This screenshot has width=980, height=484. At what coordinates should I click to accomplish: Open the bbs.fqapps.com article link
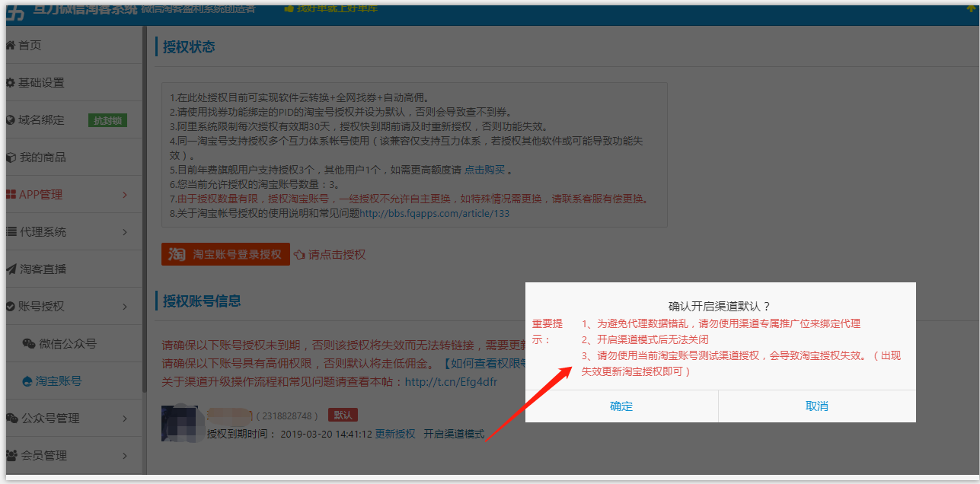pyautogui.click(x=434, y=214)
